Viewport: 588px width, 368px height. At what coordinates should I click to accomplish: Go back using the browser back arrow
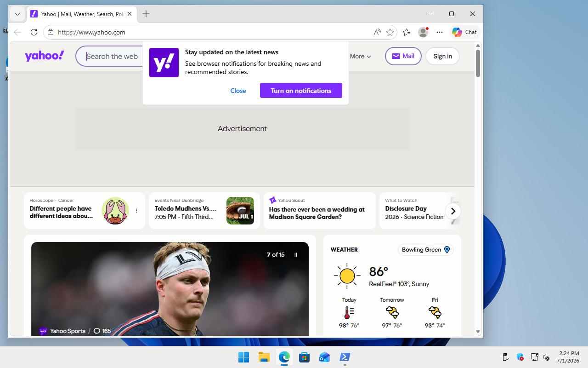17,32
